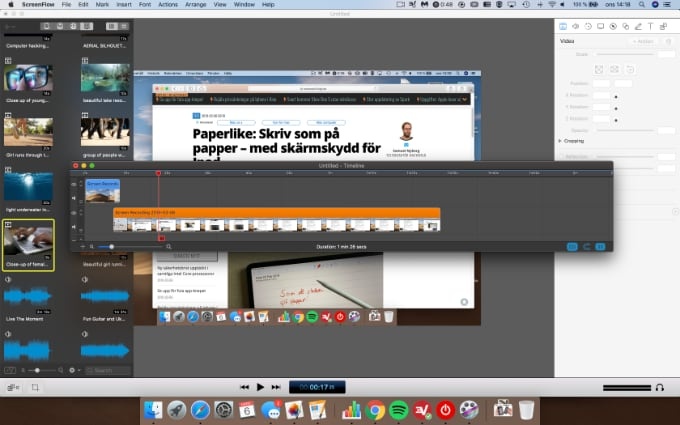Click the fast-forward button
Viewport: 680px width, 425px height.
276,387
